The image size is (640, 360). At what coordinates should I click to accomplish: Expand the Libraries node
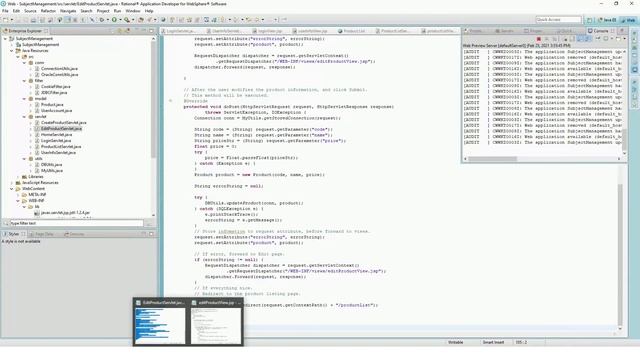pyautogui.click(x=18, y=177)
